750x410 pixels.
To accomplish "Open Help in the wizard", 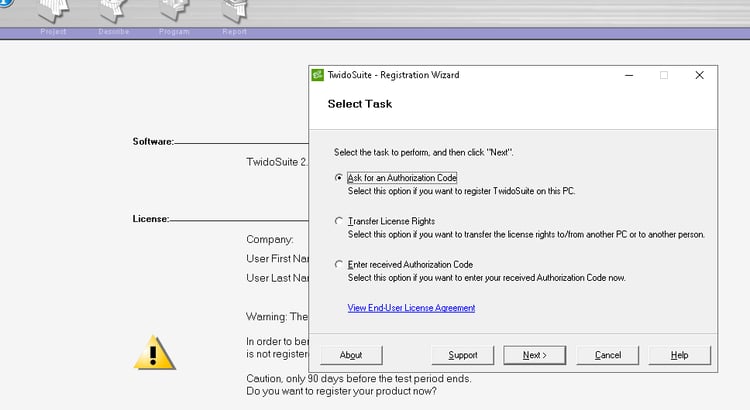I will (679, 355).
